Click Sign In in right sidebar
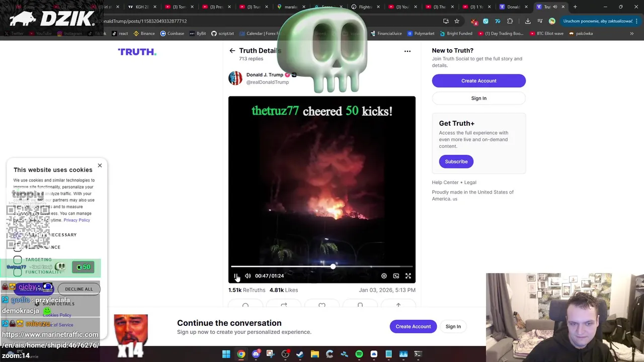The height and width of the screenshot is (362, 644). click(x=478, y=98)
